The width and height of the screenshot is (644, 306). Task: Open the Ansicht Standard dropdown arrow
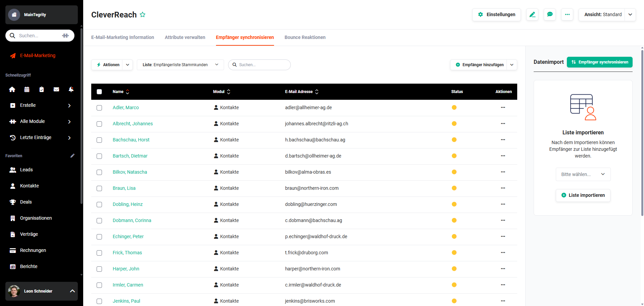tap(630, 14)
